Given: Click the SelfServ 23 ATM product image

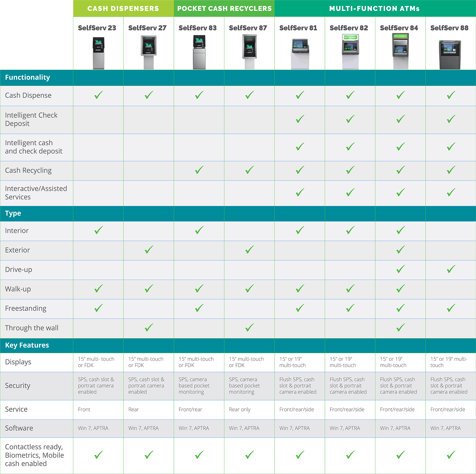Looking at the screenshot, I should coord(98,53).
